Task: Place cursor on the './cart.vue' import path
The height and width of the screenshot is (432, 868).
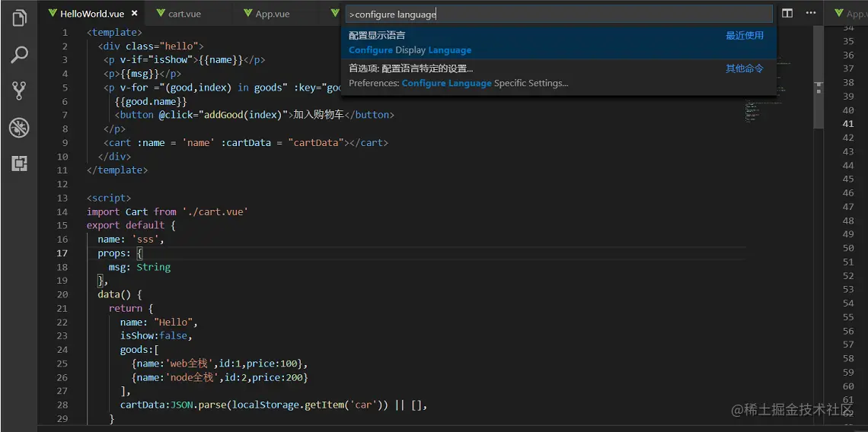Action: pyautogui.click(x=215, y=211)
